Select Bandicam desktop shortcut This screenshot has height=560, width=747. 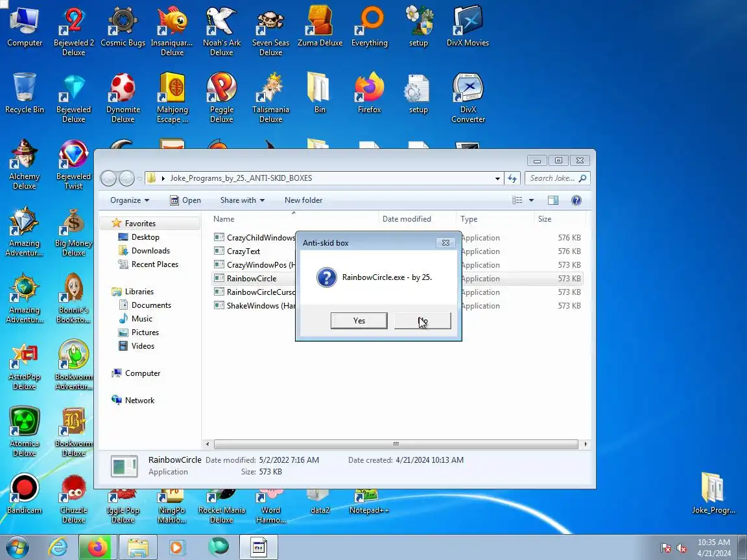[24, 495]
